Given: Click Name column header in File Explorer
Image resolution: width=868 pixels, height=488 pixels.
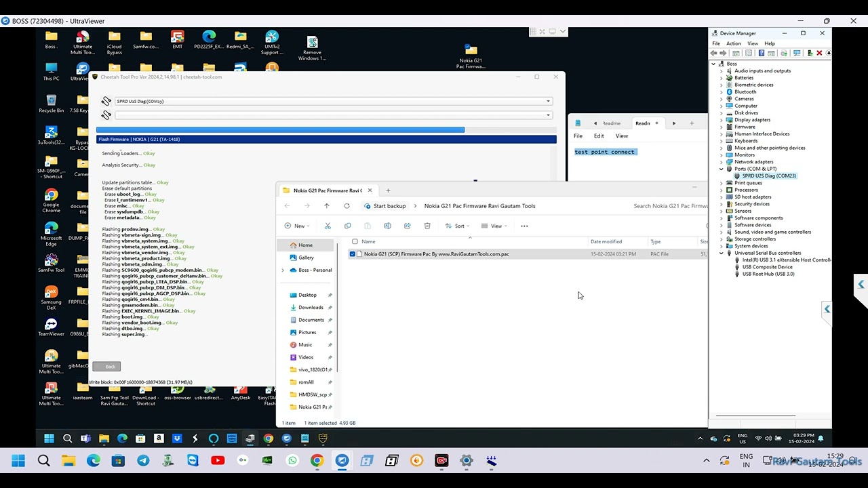Looking at the screenshot, I should [368, 241].
